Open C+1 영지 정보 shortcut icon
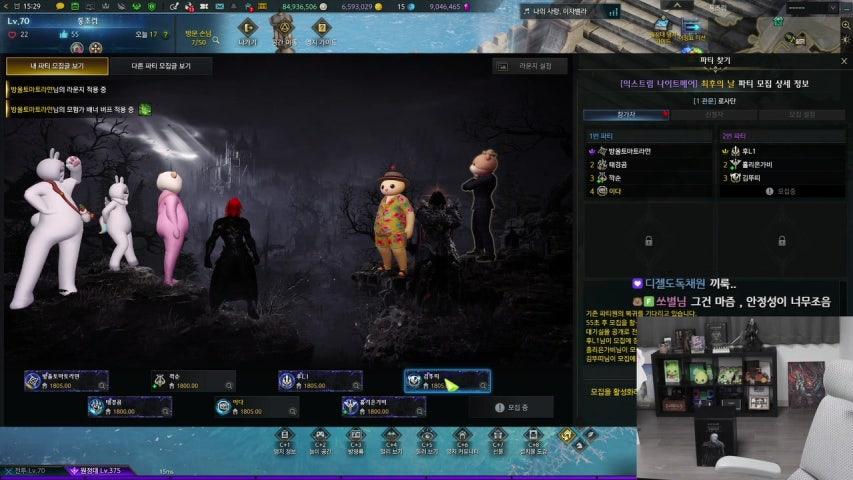The height and width of the screenshot is (480, 853). [285, 435]
